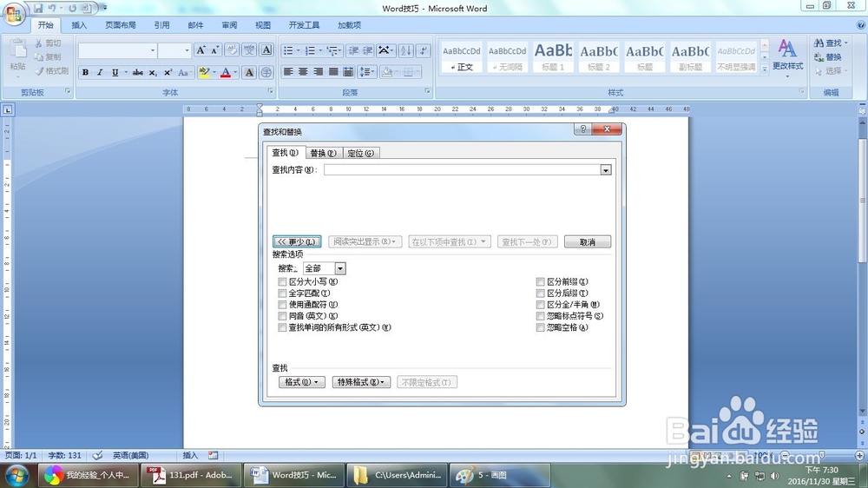Enable 查找单词的所有形式(英文) checkbox
This screenshot has height=488, width=868.
click(x=282, y=327)
